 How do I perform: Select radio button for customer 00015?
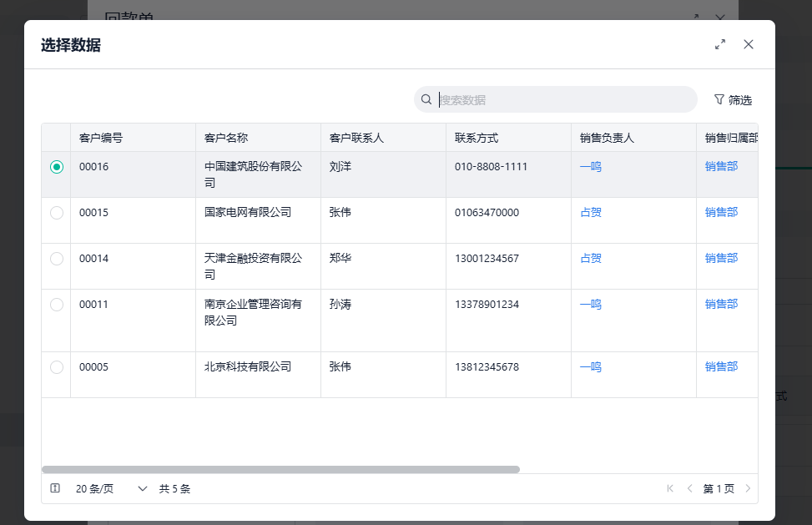[57, 213]
